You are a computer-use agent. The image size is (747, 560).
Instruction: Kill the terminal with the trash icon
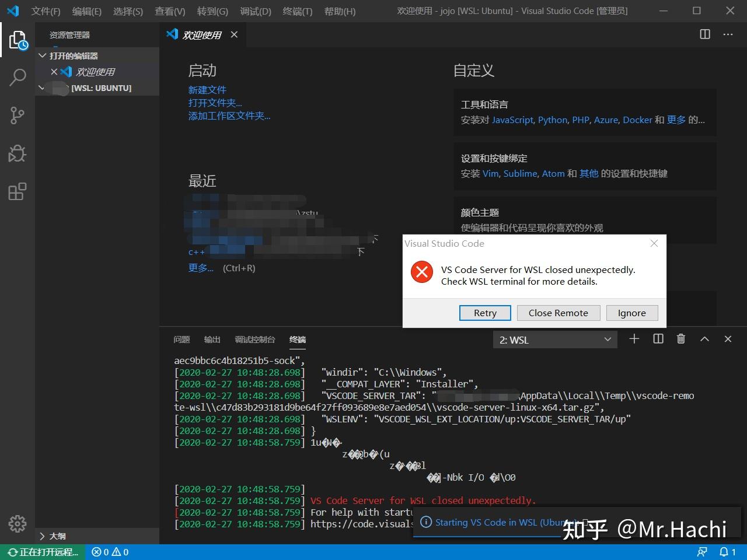[680, 339]
